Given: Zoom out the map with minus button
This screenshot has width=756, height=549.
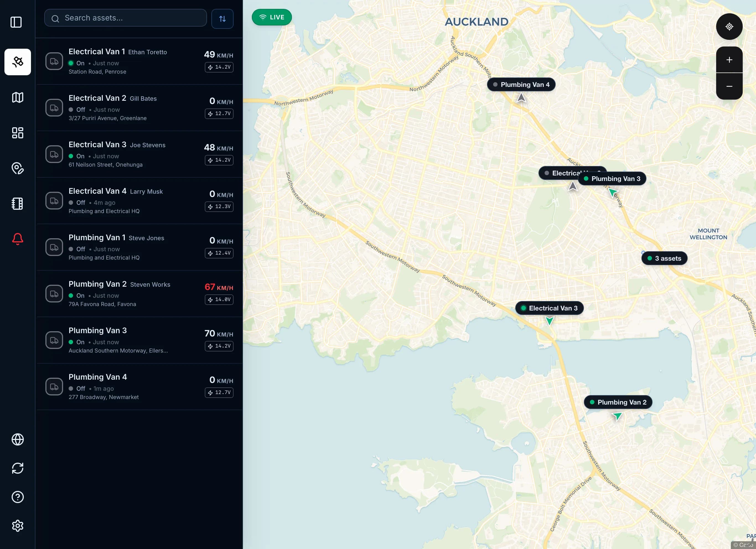Looking at the screenshot, I should pyautogui.click(x=729, y=86).
